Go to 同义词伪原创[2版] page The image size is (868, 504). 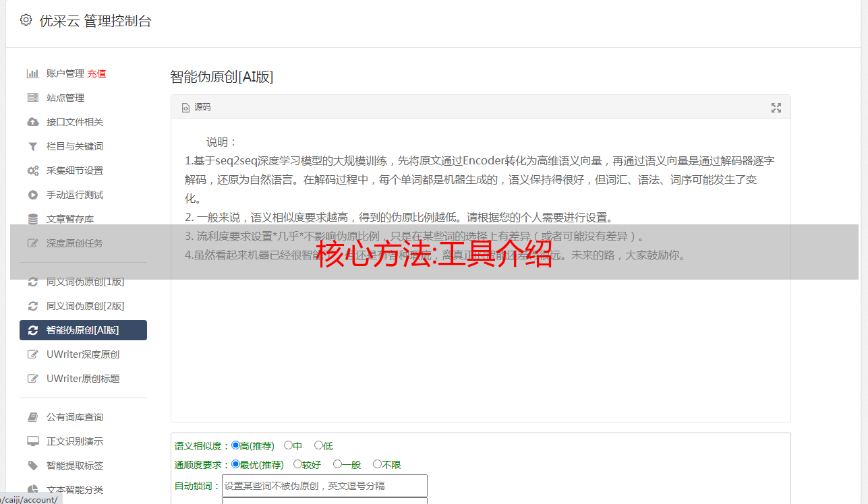tap(86, 306)
